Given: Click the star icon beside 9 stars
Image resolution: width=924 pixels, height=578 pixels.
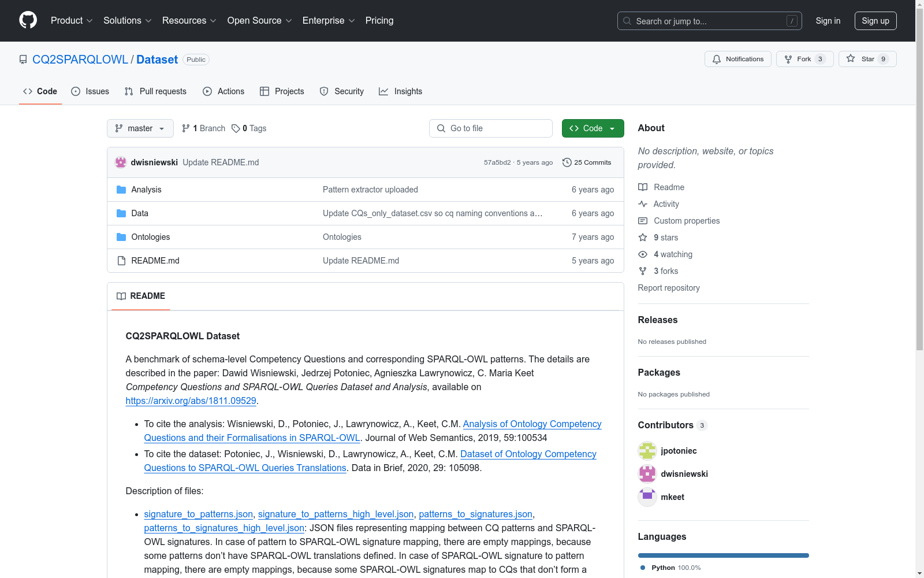Looking at the screenshot, I should (643, 238).
